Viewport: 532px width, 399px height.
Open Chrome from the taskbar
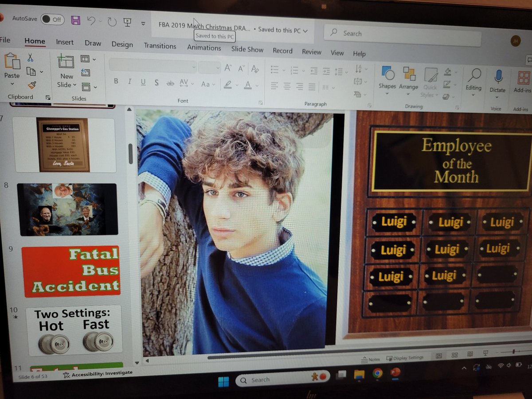(x=377, y=373)
